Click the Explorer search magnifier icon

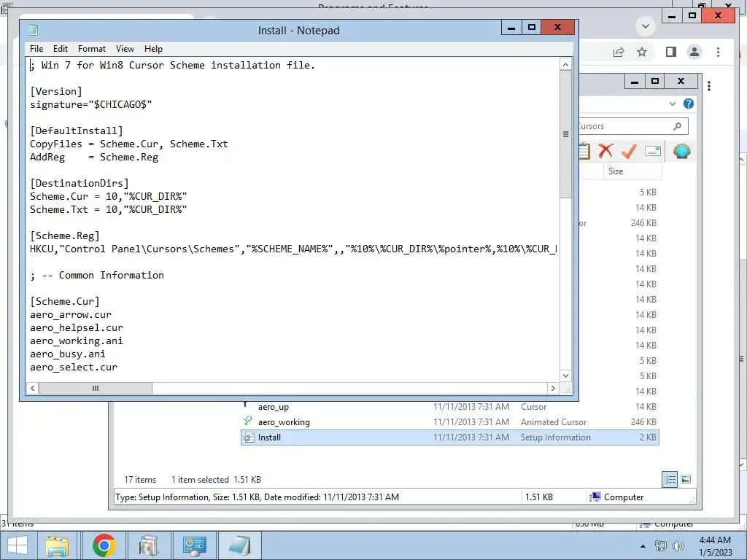click(677, 126)
